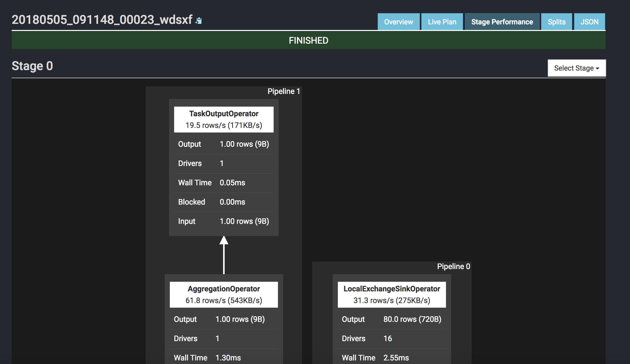The image size is (630, 364).
Task: Click the AggregationOperator header box
Action: [x=224, y=294]
